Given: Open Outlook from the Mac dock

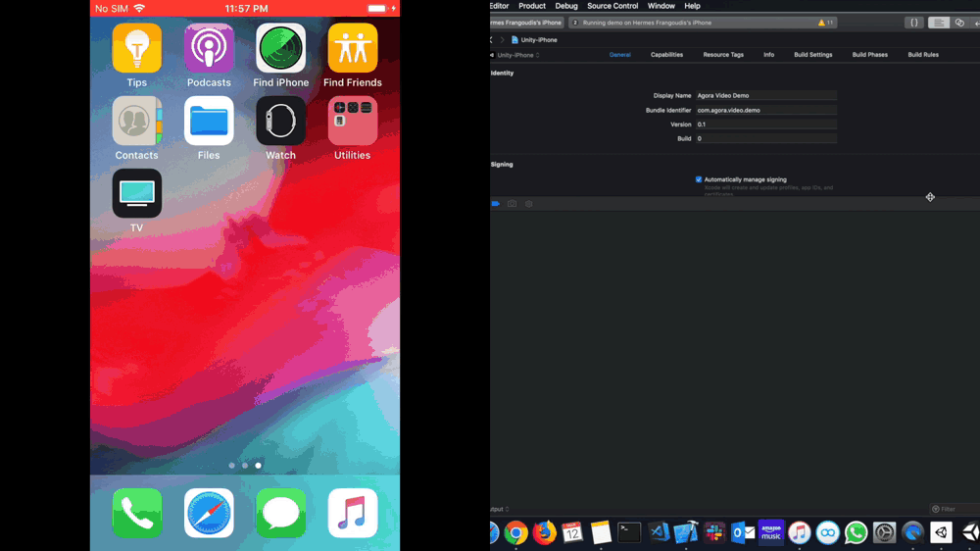Looking at the screenshot, I should (743, 533).
